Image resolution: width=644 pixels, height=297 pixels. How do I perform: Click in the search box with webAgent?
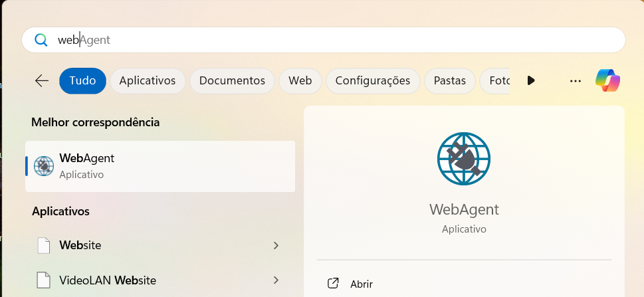[x=323, y=40]
